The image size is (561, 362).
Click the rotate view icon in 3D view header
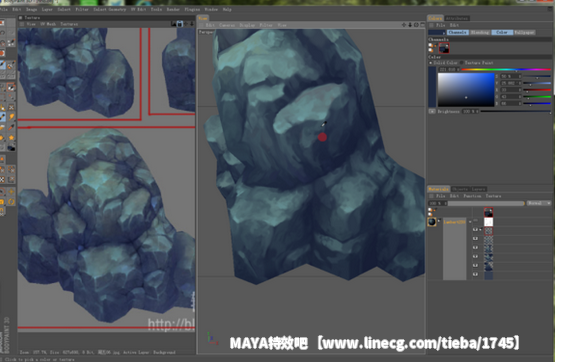[x=416, y=25]
